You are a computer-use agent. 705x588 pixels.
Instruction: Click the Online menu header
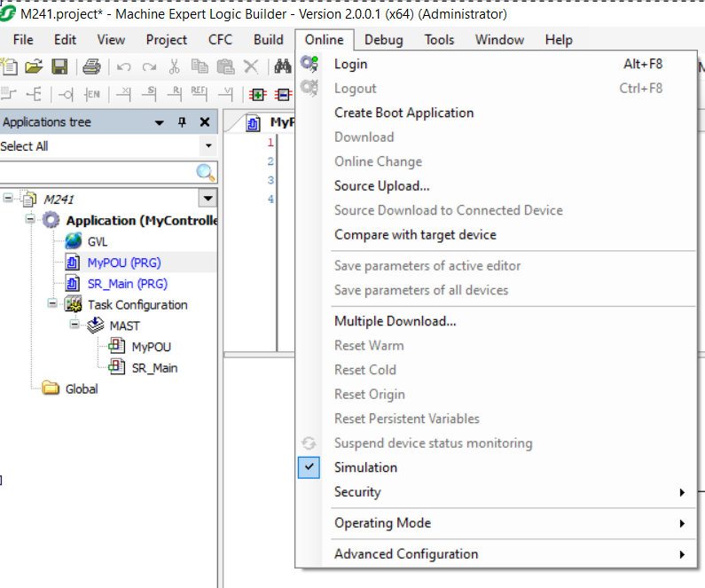[325, 40]
